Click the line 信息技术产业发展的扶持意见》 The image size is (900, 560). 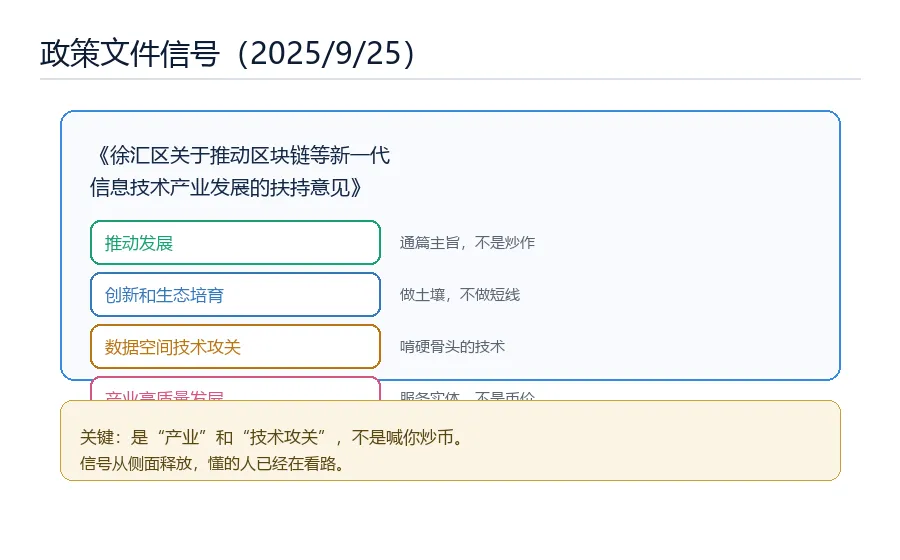pos(226,188)
